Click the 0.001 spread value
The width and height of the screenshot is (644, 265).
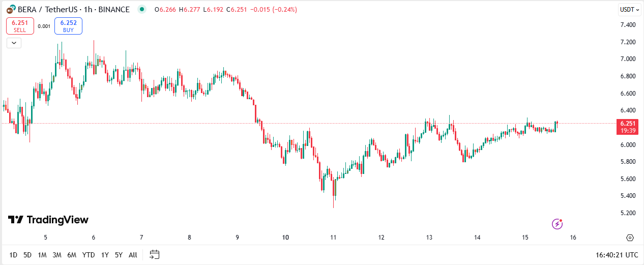click(44, 26)
